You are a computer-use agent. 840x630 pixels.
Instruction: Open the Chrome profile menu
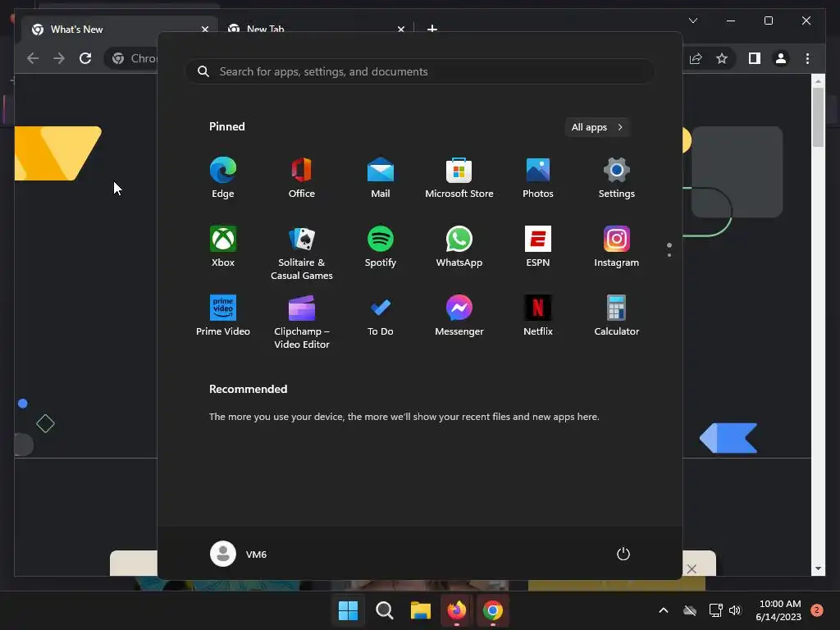pos(781,58)
